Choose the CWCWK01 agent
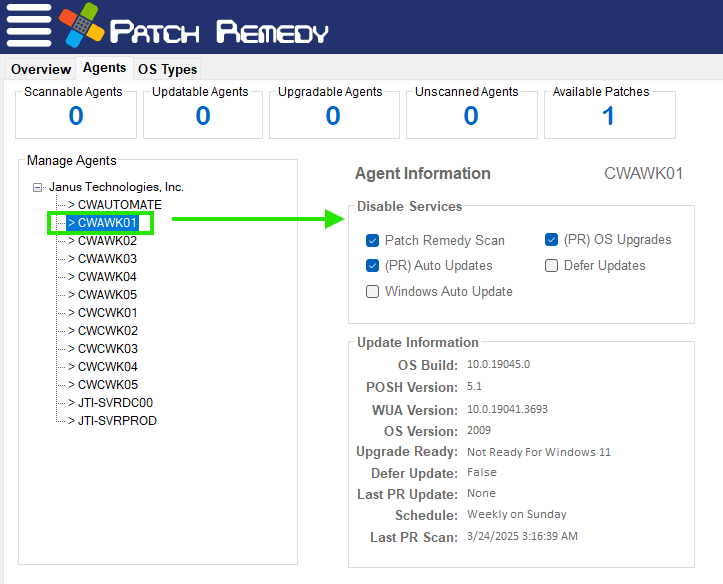Viewport: 723px width, 584px height. pyautogui.click(x=107, y=313)
